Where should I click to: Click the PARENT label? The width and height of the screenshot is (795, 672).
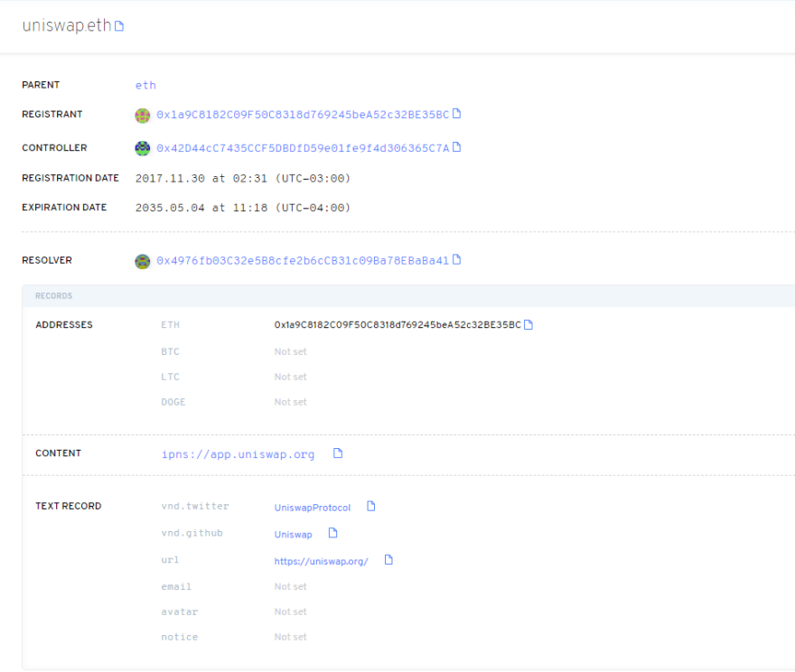pyautogui.click(x=41, y=85)
